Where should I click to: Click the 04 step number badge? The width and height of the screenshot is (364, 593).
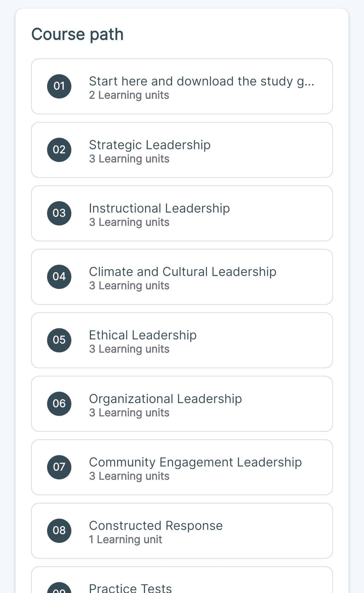tap(59, 277)
